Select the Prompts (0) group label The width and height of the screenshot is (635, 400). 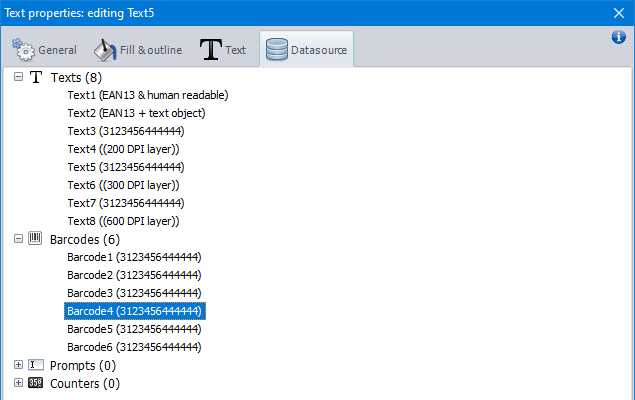click(83, 366)
